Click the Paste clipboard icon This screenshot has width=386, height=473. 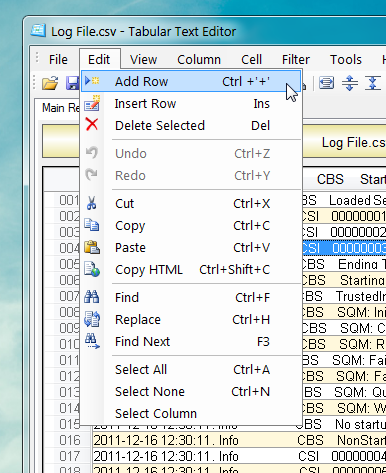[x=92, y=247]
